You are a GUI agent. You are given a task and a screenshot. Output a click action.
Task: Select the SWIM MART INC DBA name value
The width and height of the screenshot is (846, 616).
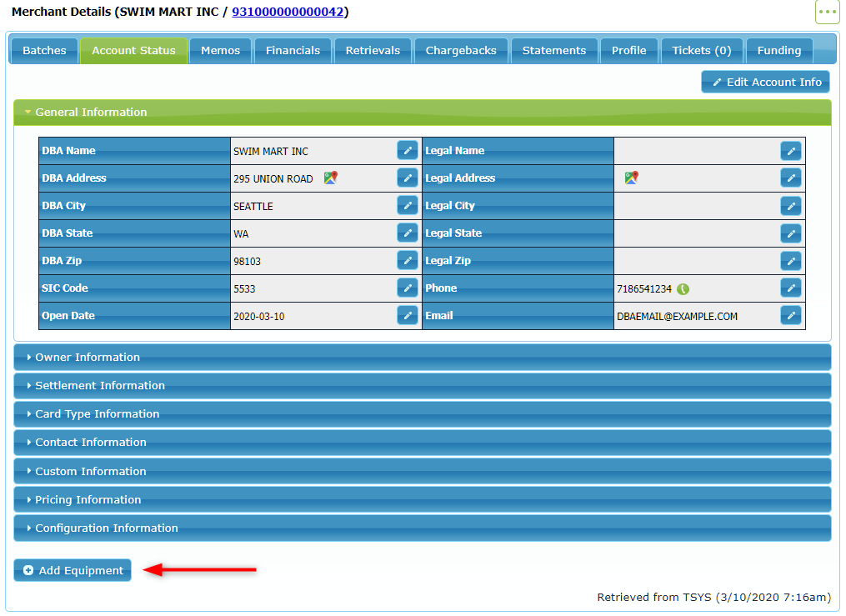[270, 152]
